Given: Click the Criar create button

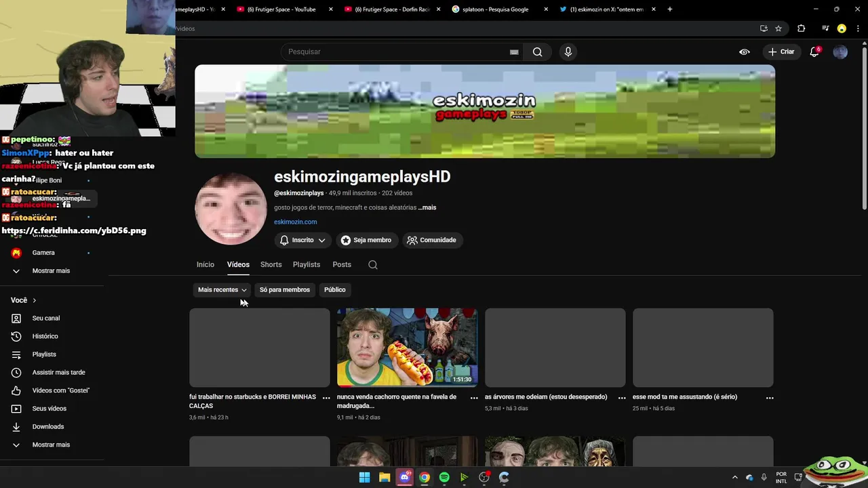Looking at the screenshot, I should (781, 52).
